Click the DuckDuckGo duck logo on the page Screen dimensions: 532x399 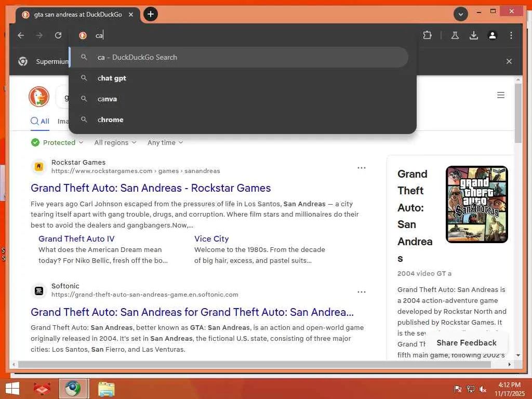39,96
